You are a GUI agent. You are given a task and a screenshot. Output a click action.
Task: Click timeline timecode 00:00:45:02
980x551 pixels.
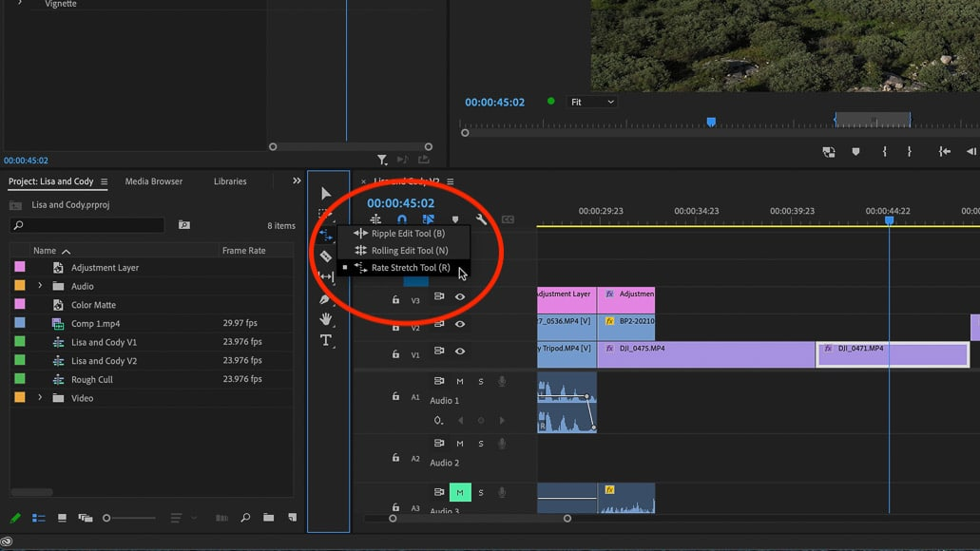(400, 203)
